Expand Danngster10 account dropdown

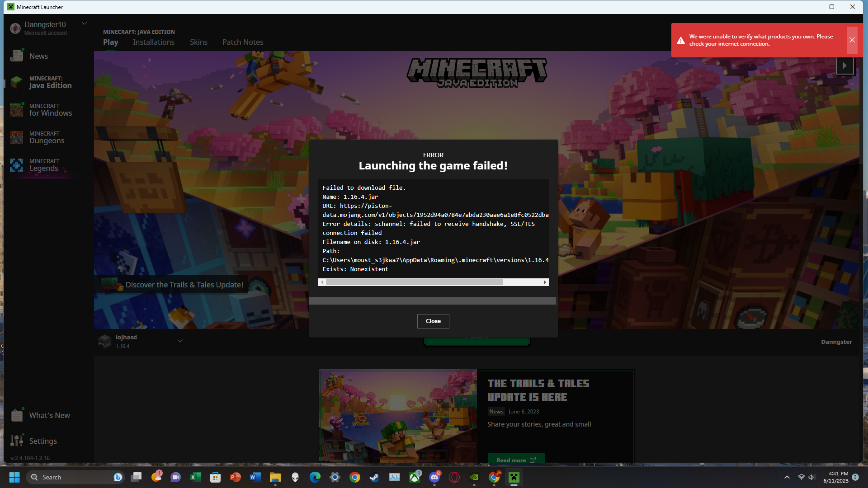pos(84,23)
